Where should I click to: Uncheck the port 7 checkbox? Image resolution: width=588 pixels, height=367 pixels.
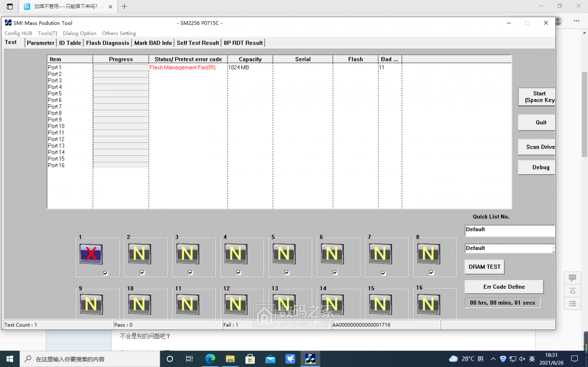click(x=383, y=273)
